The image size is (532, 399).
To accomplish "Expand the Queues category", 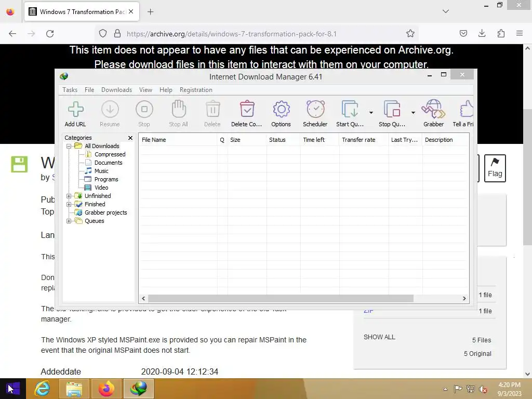I will [69, 221].
